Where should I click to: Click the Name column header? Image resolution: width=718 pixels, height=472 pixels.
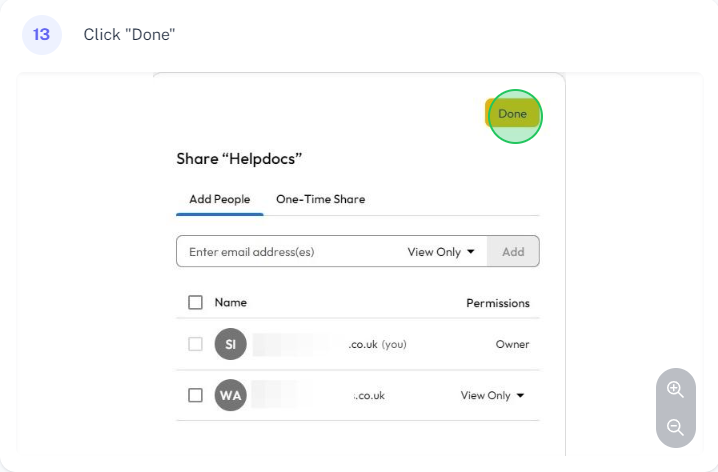[231, 302]
